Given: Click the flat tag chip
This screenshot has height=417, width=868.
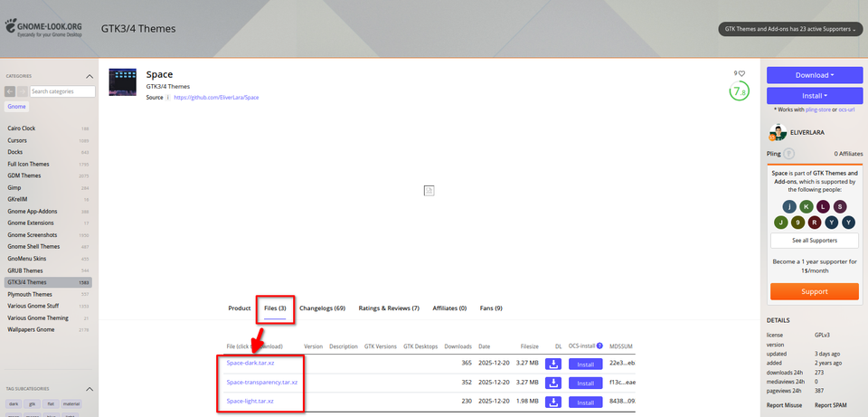Looking at the screenshot, I should pos(51,403).
